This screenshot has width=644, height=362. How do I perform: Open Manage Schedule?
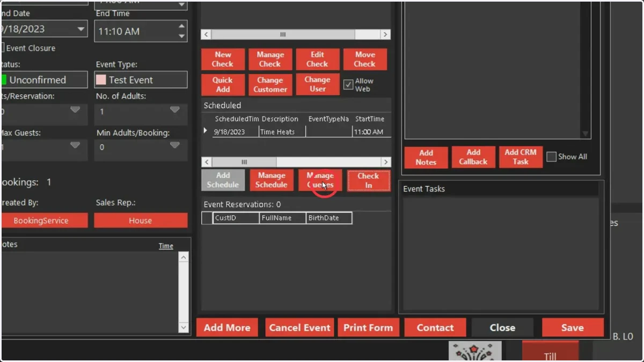click(x=272, y=180)
